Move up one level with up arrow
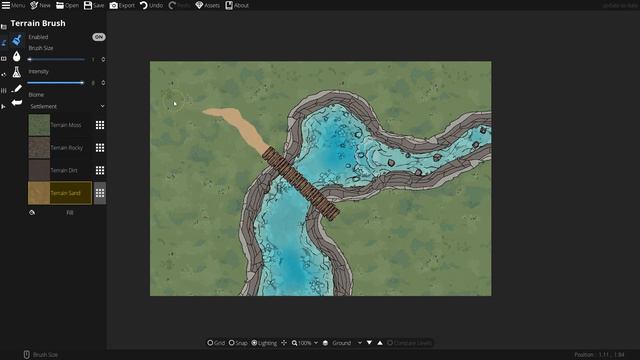640x360 pixels. click(380, 343)
